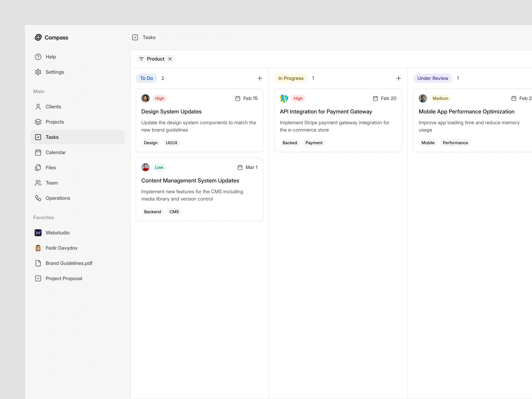Click the Tasks checkbox icon in header
Image resolution: width=532 pixels, height=399 pixels.
pos(135,38)
